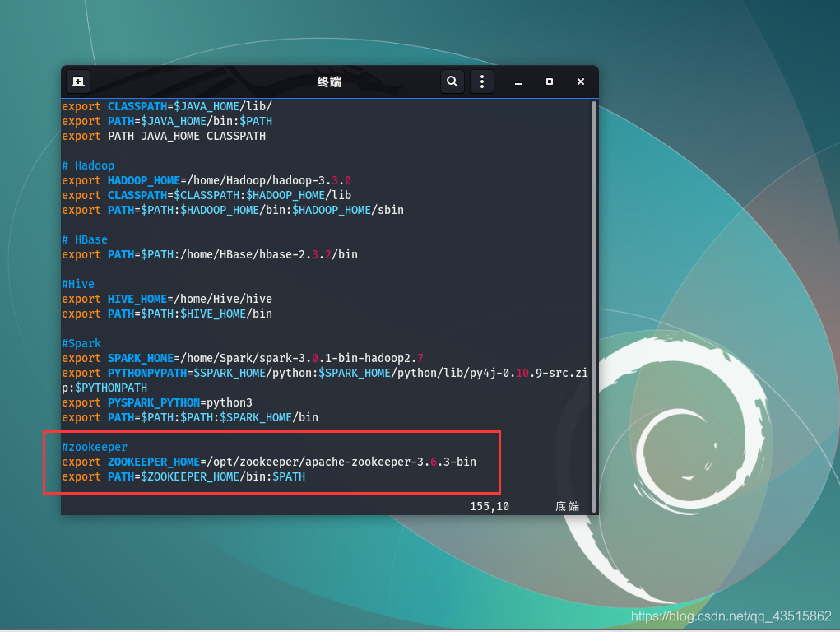Viewport: 840px width, 632px height.
Task: Open terminal search
Action: point(452,81)
